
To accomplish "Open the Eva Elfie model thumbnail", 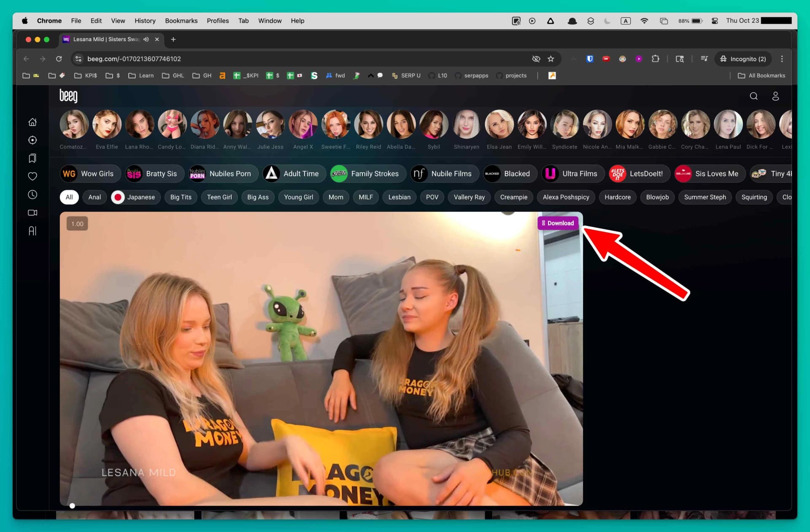I will (x=107, y=124).
